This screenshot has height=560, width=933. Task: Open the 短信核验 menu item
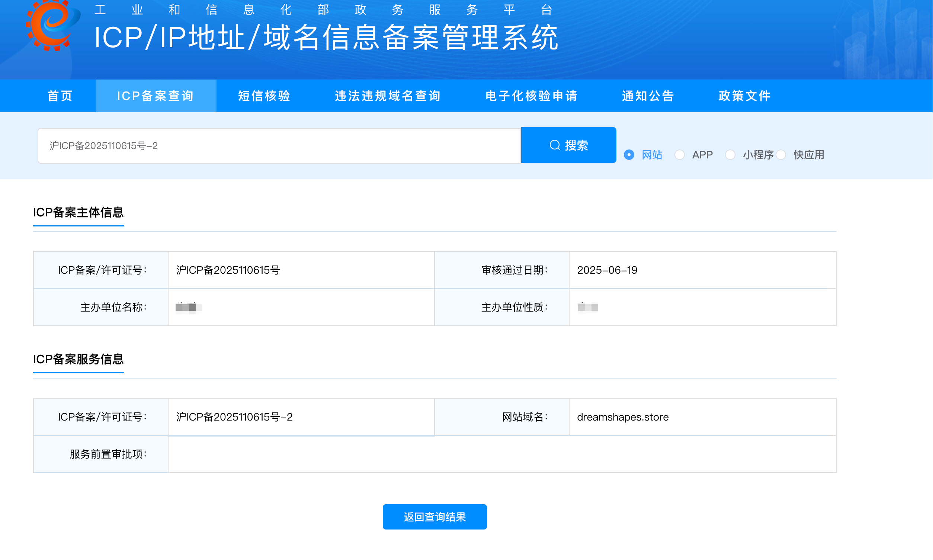click(264, 96)
